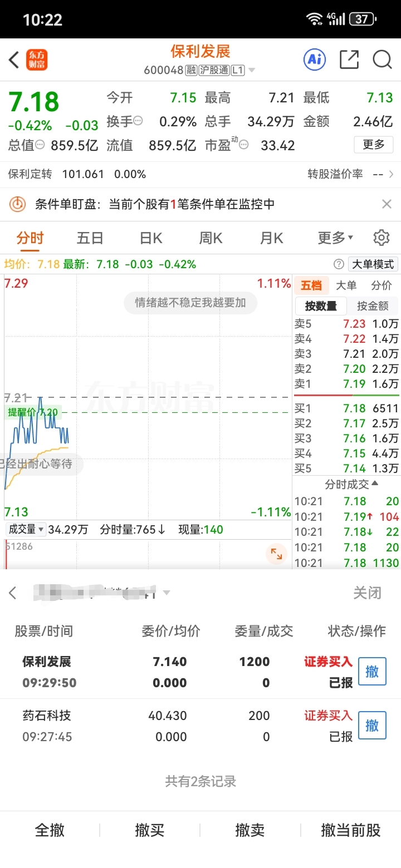Tap the 10:21 trade of 104 lots
This screenshot has height=868, width=401.
346,517
